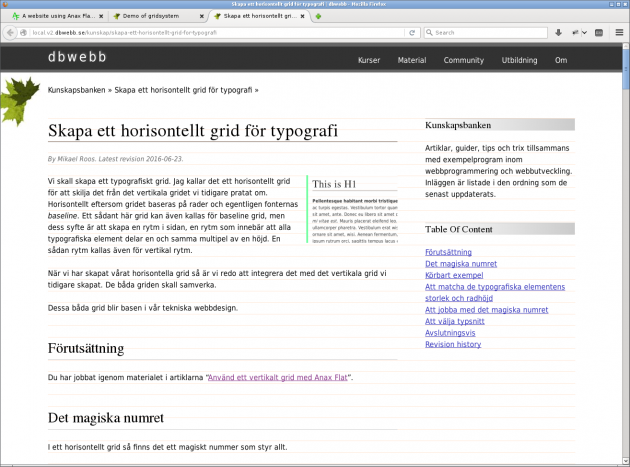This screenshot has width=630, height=467.
Task: Open the 'This is H1' thumbnail image
Action: 352,209
